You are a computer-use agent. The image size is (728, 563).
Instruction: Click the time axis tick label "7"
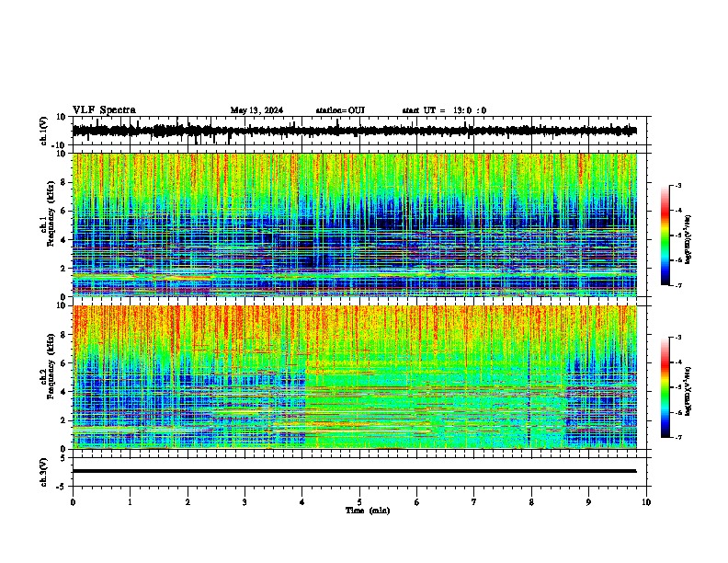coord(474,502)
